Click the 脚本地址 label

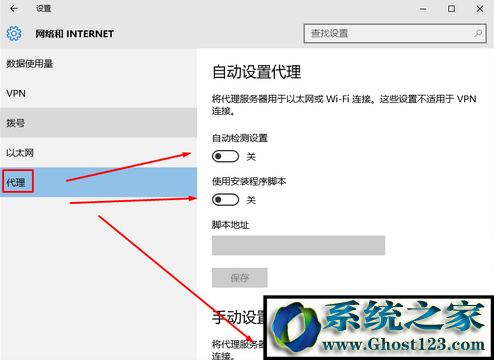pyautogui.click(x=230, y=225)
